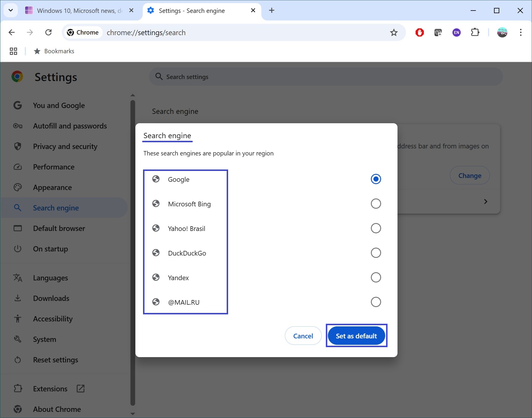Confirm with Set as default button
The width and height of the screenshot is (532, 418).
pyautogui.click(x=356, y=336)
